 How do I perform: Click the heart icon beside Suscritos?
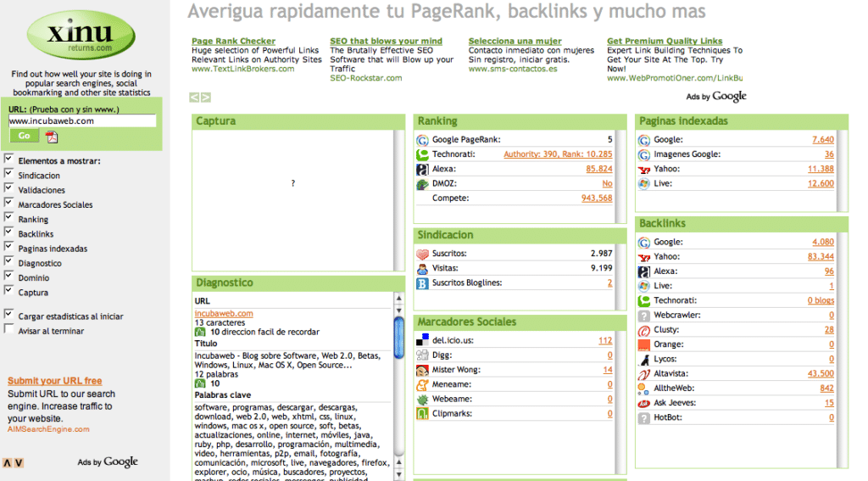pos(422,254)
